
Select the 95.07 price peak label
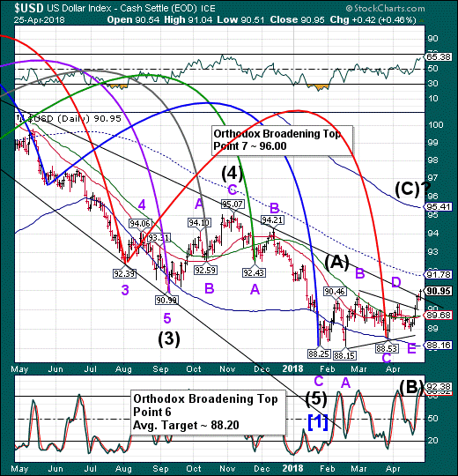(x=233, y=204)
